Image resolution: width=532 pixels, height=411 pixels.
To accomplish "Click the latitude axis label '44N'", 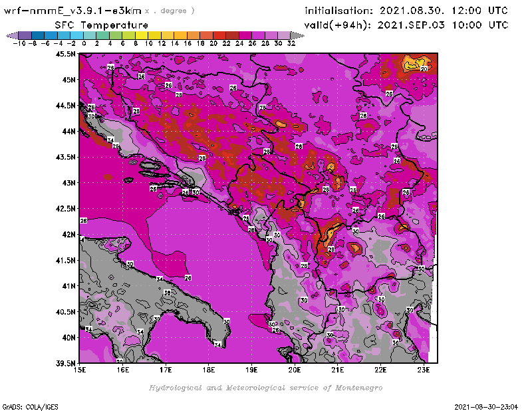I will point(68,131).
